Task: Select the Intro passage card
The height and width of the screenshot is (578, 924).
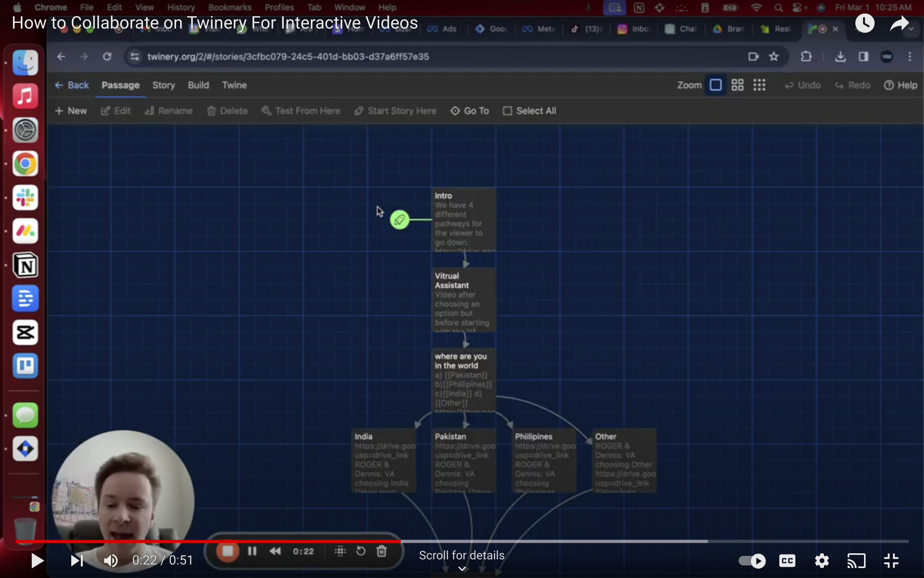Action: tap(464, 220)
